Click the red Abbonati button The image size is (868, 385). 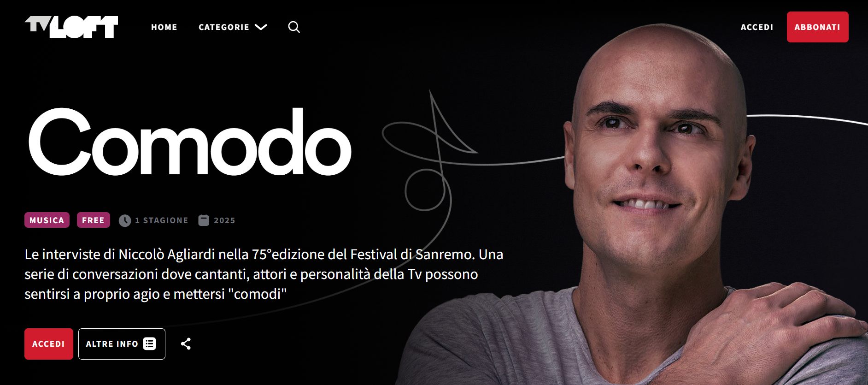point(817,27)
